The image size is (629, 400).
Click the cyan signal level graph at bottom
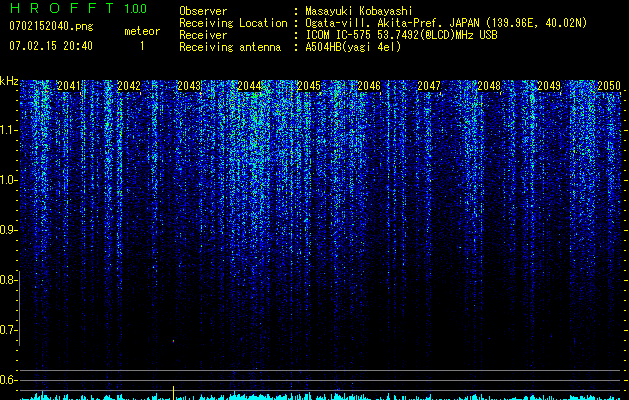pyautogui.click(x=320, y=396)
